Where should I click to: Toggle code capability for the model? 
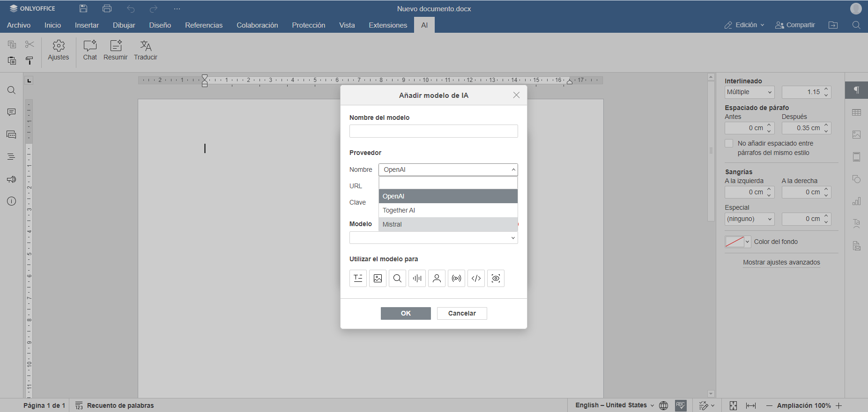tap(476, 278)
